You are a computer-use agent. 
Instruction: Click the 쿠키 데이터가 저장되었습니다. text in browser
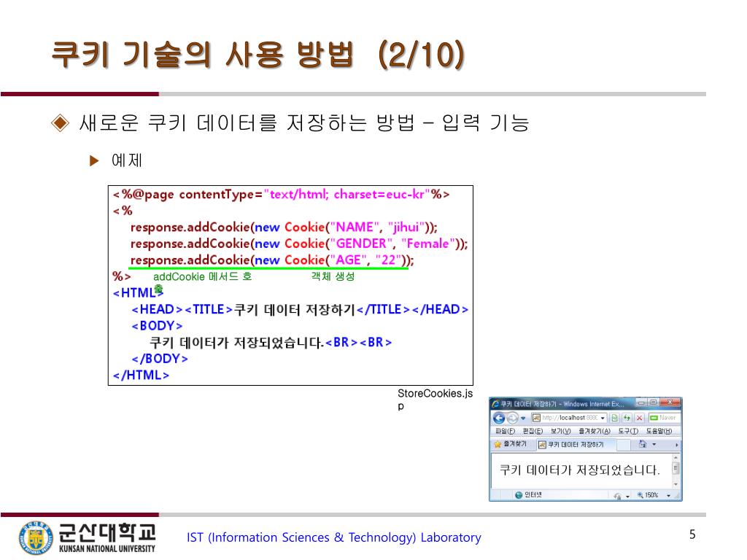click(x=579, y=470)
